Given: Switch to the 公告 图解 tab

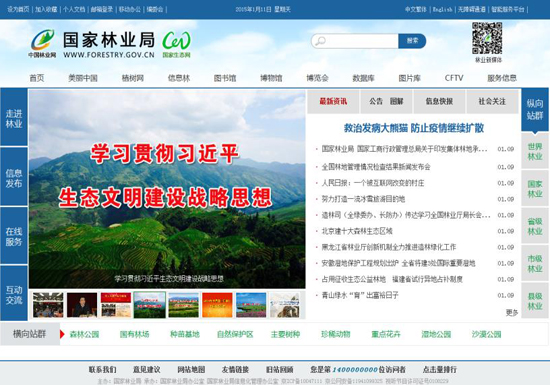Looking at the screenshot, I should 386,102.
